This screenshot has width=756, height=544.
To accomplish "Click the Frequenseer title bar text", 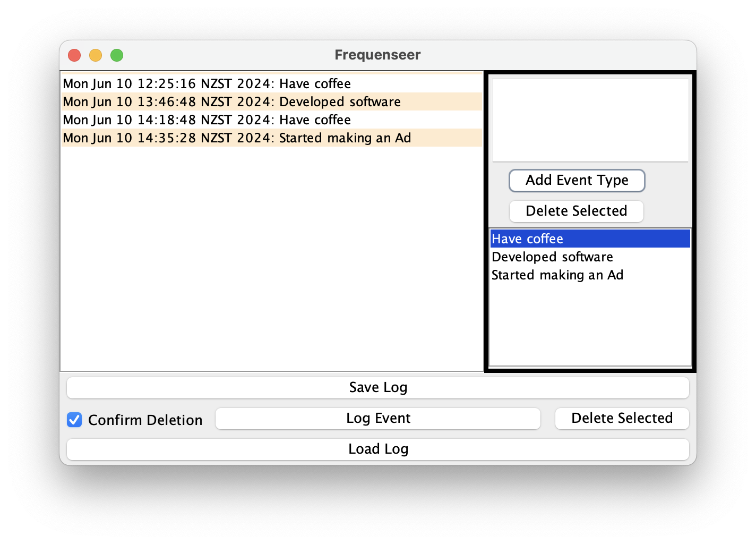I will 377,55.
